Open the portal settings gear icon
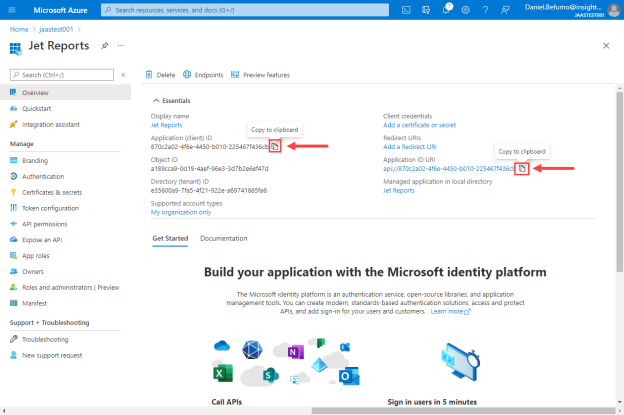The height and width of the screenshot is (415, 624). click(x=465, y=10)
